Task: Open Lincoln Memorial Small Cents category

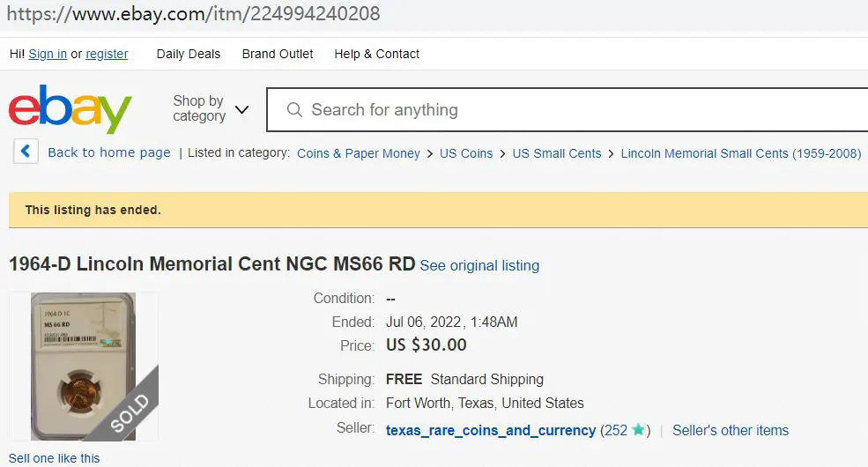Action: 741,153
